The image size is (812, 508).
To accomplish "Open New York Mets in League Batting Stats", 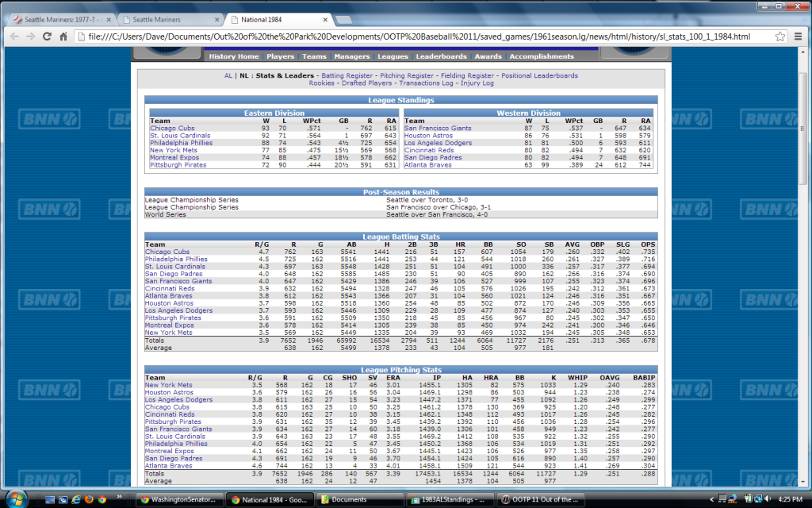I will pyautogui.click(x=168, y=333).
